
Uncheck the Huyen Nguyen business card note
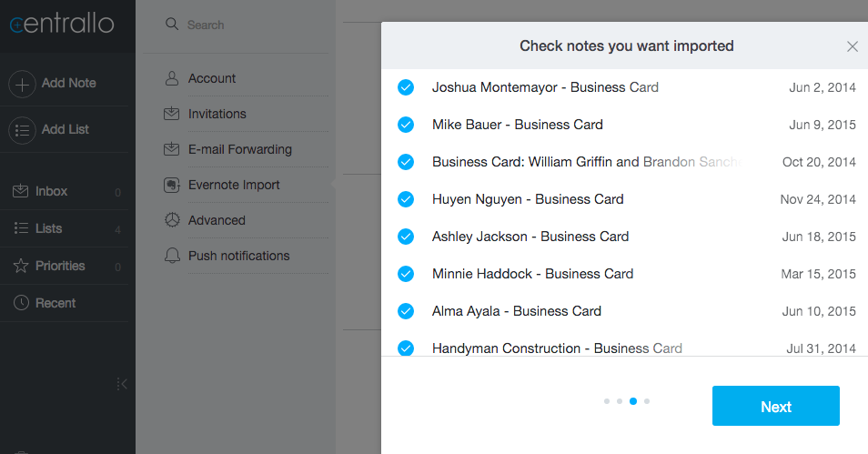tap(406, 199)
